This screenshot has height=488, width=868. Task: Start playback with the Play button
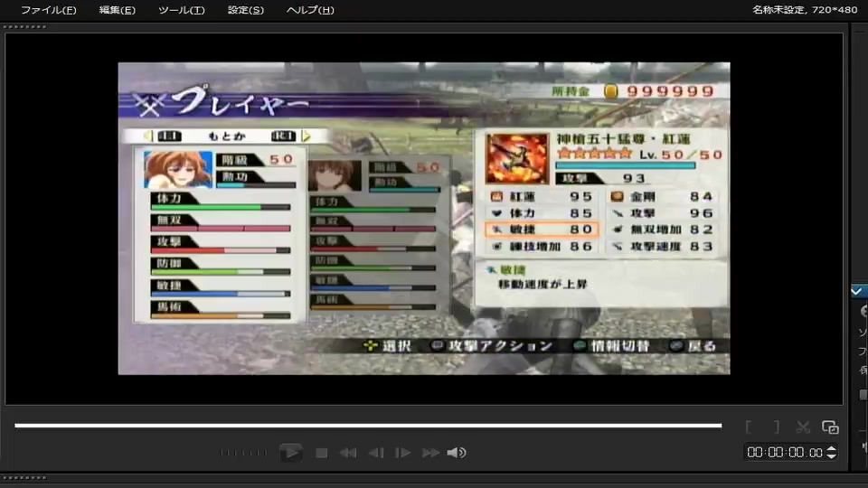tap(290, 453)
